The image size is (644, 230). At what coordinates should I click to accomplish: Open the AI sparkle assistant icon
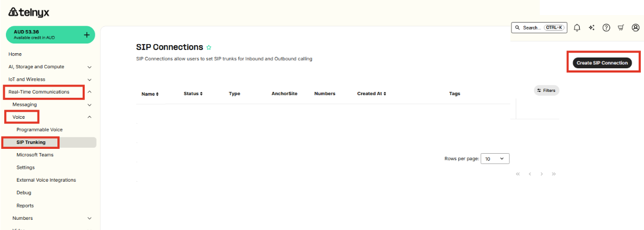click(591, 27)
